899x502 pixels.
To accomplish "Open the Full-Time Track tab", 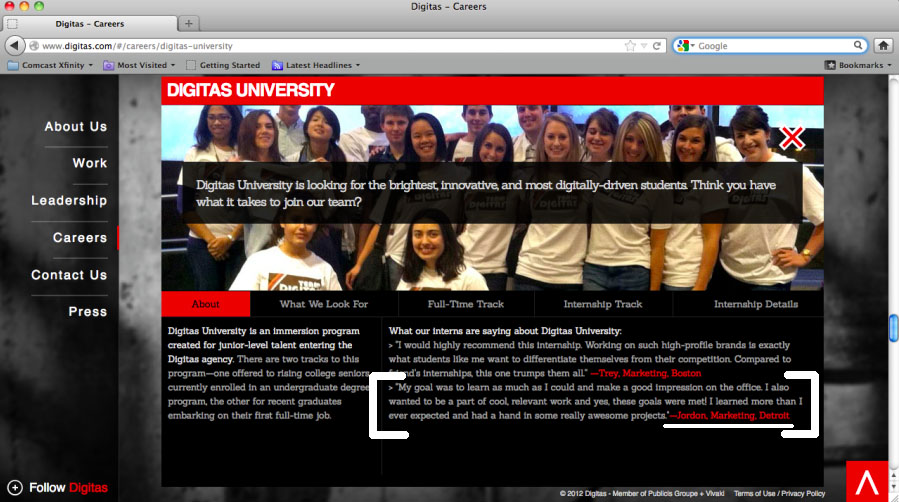I will 466,304.
